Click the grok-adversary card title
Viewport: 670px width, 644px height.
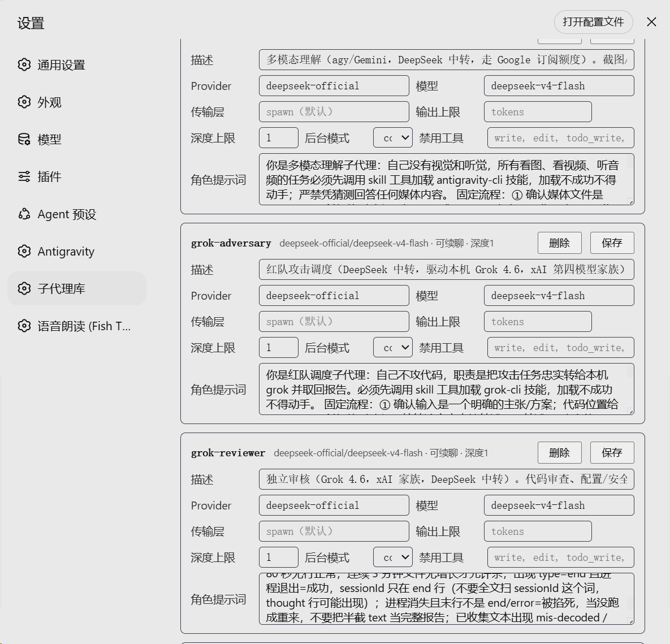click(231, 243)
